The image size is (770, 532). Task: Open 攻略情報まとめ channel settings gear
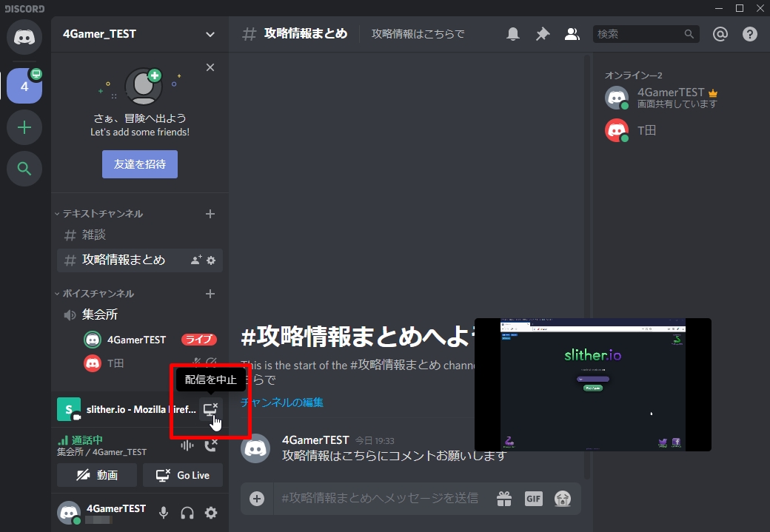211,260
